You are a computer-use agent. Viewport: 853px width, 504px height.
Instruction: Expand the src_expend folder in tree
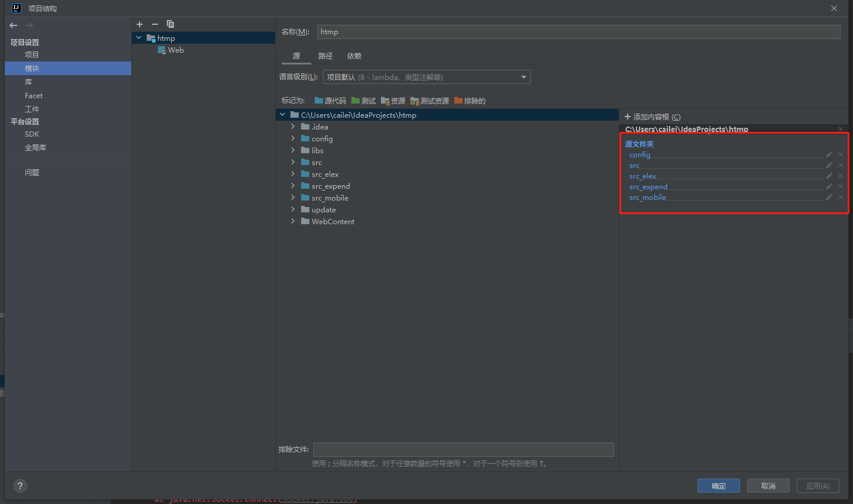pos(293,186)
